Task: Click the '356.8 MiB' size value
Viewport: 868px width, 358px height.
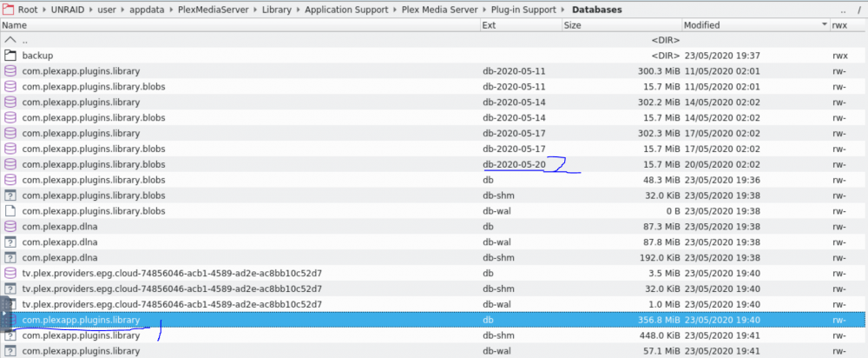Action: [658, 320]
